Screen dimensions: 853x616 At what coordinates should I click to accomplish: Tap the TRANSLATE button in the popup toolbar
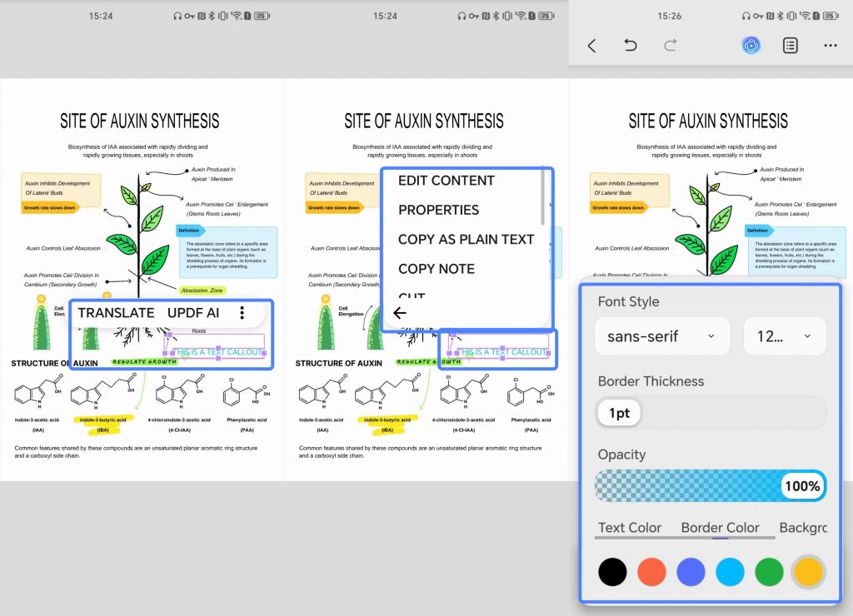click(116, 313)
